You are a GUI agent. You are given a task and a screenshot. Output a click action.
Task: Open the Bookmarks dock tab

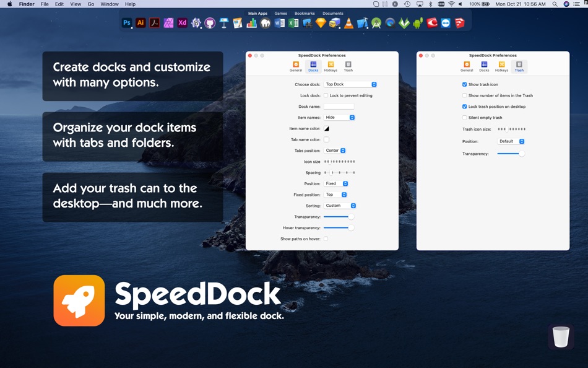pyautogui.click(x=305, y=13)
